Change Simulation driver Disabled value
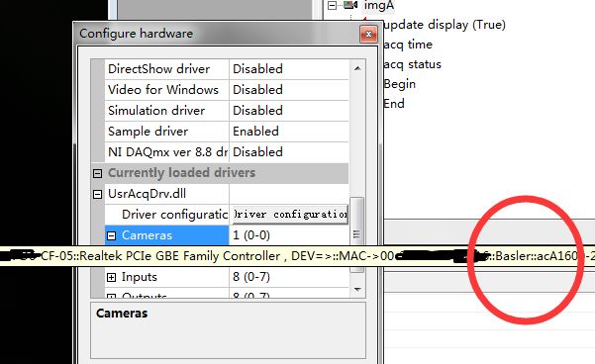The image size is (595, 364). coord(289,111)
